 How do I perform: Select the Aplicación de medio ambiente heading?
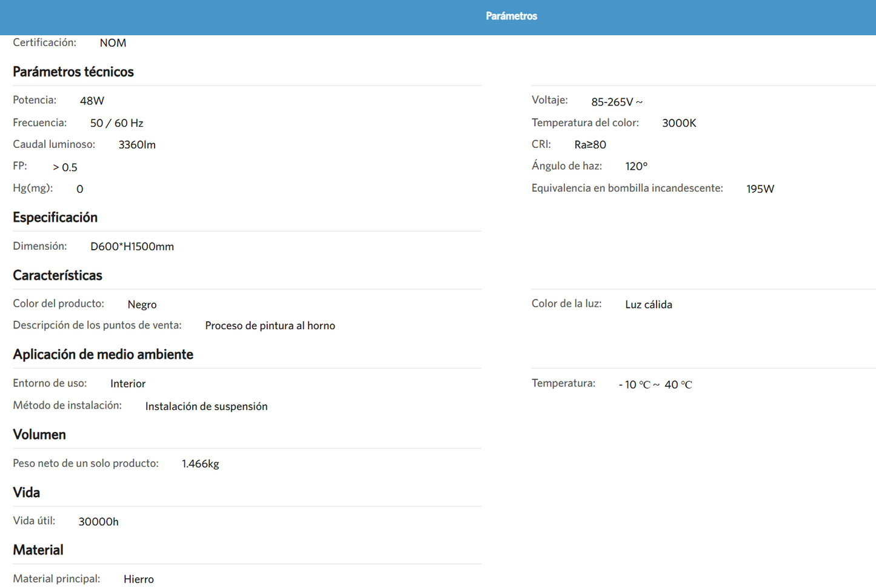(103, 354)
